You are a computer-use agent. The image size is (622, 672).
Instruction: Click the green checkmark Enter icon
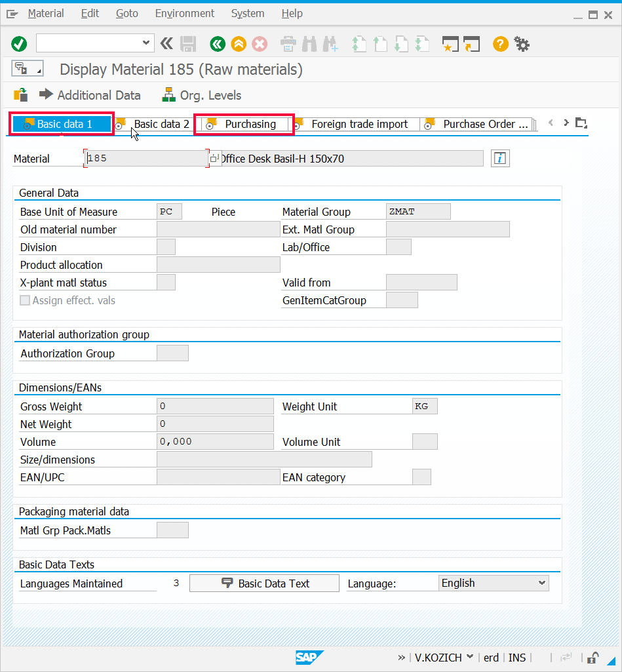click(19, 44)
